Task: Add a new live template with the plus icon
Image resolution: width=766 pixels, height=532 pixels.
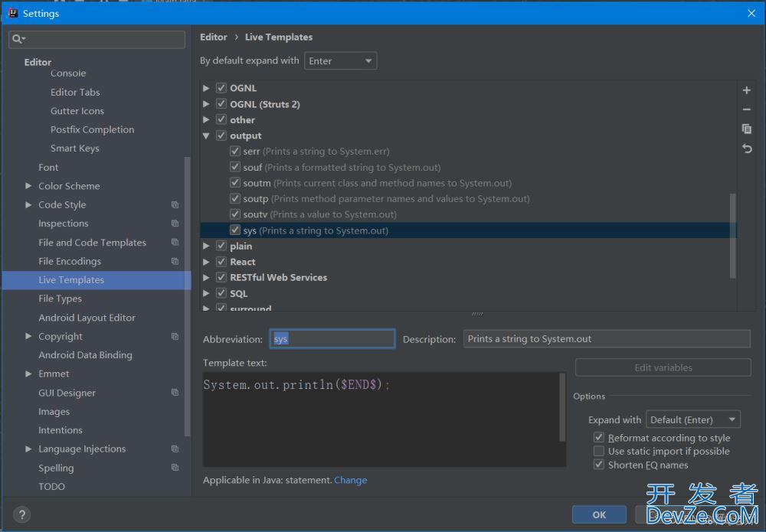Action: pos(746,90)
